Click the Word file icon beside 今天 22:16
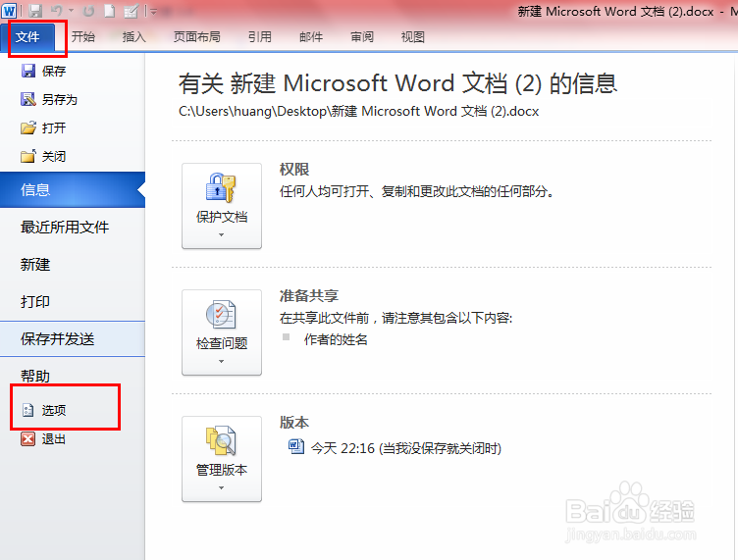 pos(296,446)
